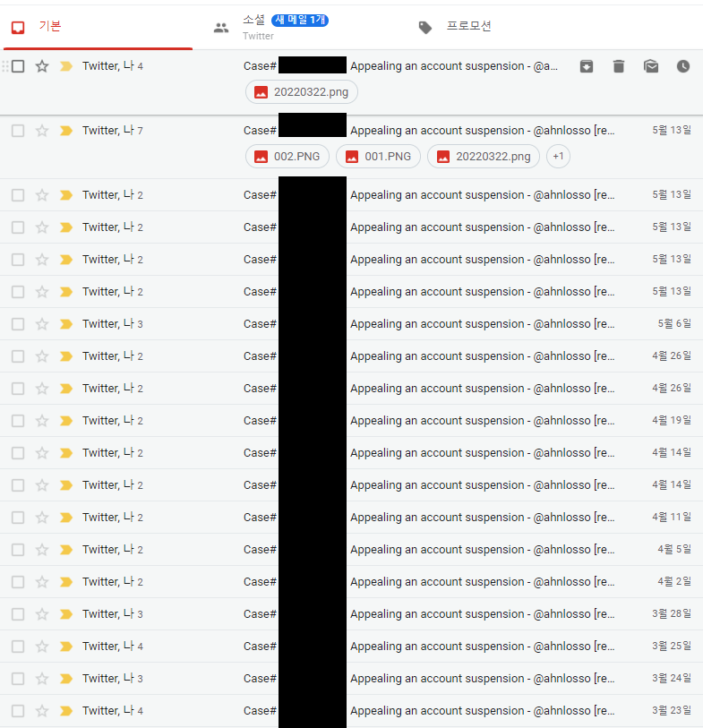Image resolution: width=703 pixels, height=728 pixels.
Task: Select the 3월 24일 conversation checkbox
Action: pyautogui.click(x=18, y=679)
